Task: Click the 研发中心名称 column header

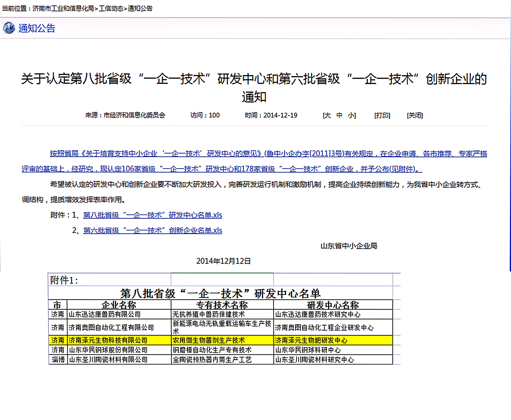Action: point(333,305)
